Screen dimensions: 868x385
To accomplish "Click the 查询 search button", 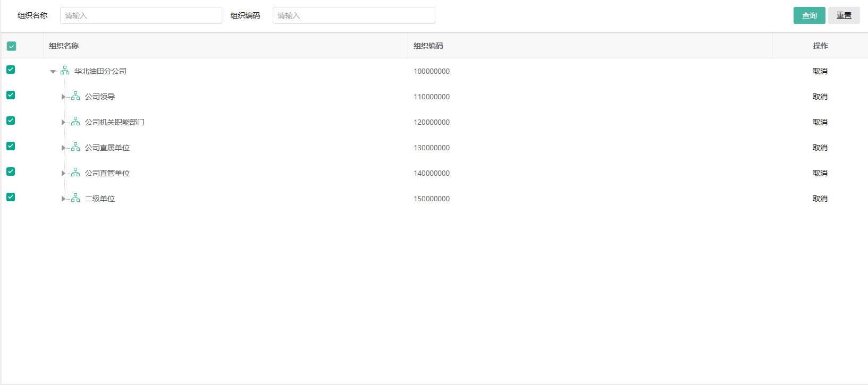I will coord(809,15).
